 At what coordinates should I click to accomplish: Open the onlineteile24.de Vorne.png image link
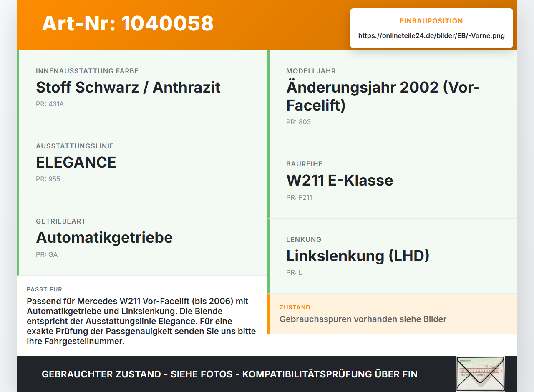pos(431,35)
